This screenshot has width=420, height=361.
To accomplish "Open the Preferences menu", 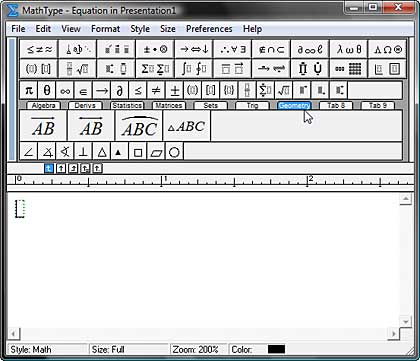I will click(x=209, y=29).
